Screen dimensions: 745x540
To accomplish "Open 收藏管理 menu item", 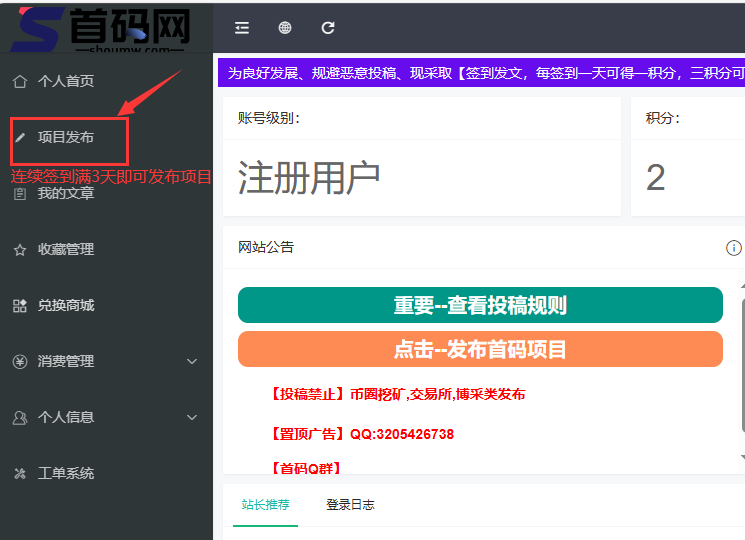I will pyautogui.click(x=106, y=250).
